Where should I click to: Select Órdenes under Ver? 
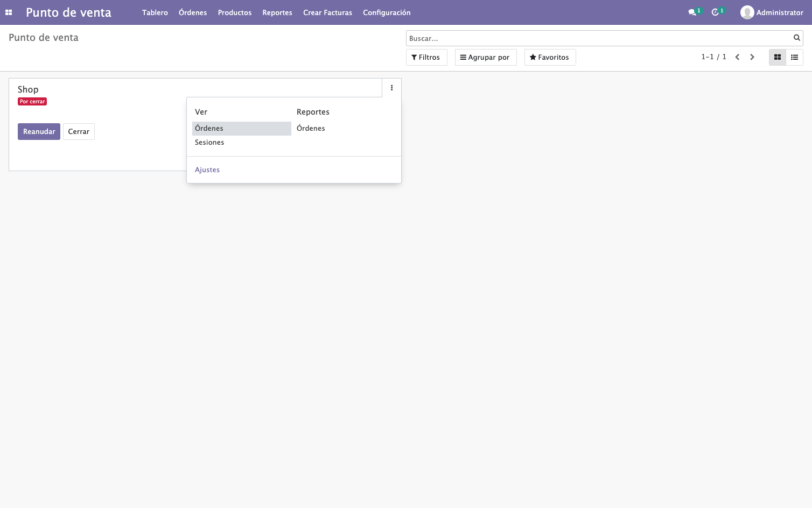[242, 129]
